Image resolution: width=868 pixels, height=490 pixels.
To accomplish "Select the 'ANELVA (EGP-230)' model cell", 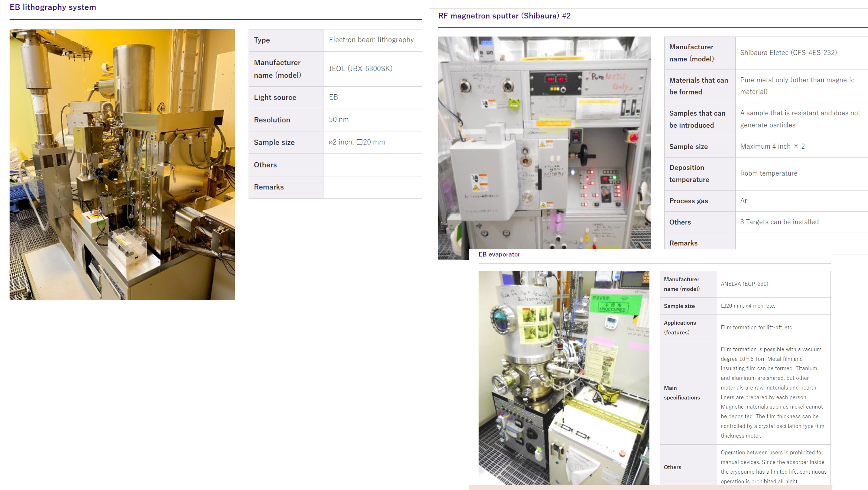I will (x=744, y=284).
